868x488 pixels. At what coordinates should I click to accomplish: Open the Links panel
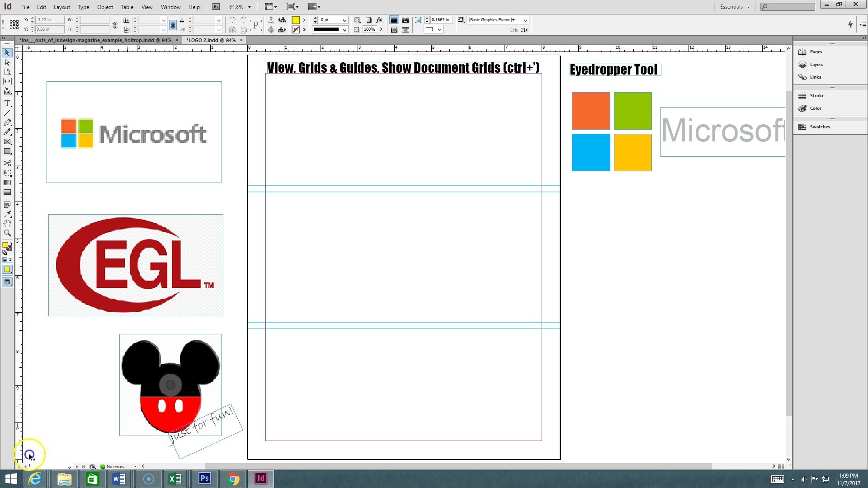pyautogui.click(x=815, y=77)
